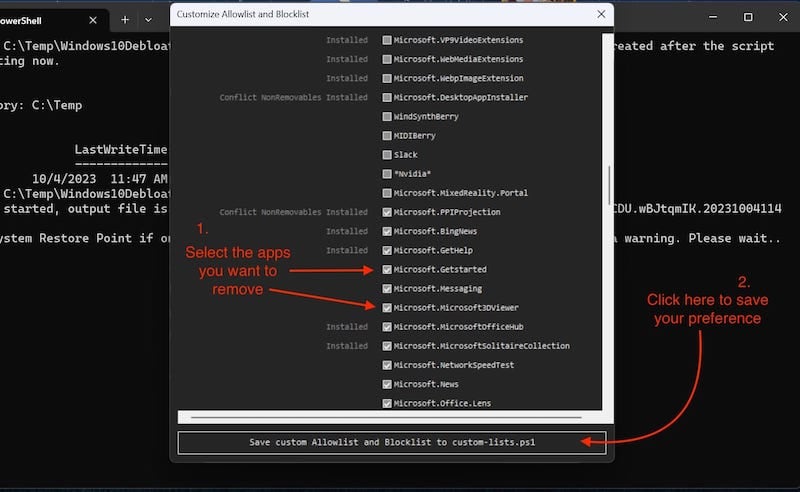Viewport: 800px width, 492px height.
Task: Click the vertical scrollbar thumb in the dialog
Action: 609,185
